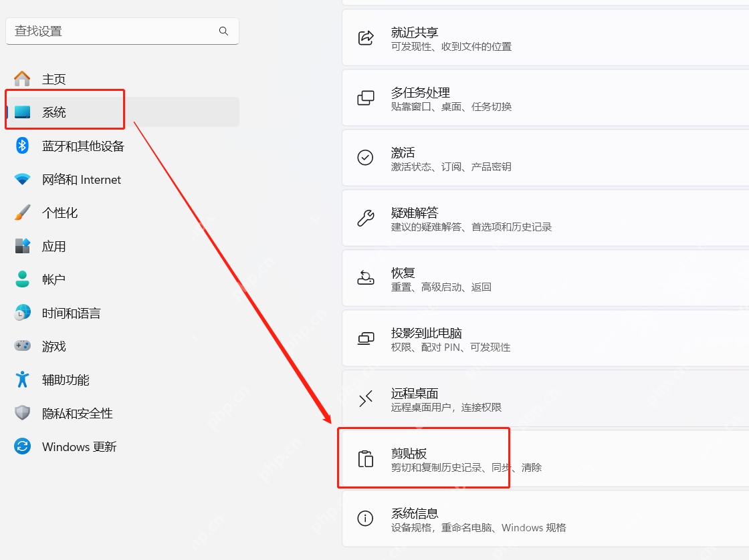Open the 激活 settings title
Screen dimensions: 749x560
pos(403,153)
